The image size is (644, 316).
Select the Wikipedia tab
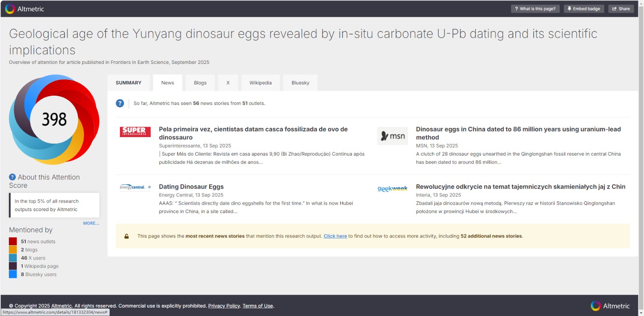[260, 83]
